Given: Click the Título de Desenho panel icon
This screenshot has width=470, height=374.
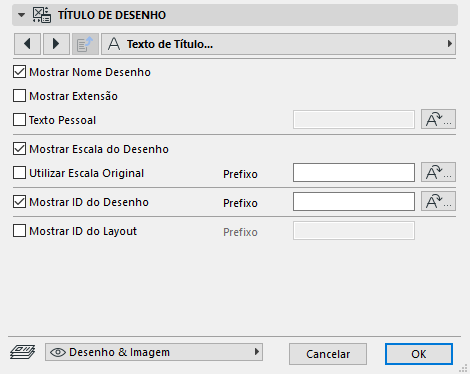Looking at the screenshot, I should click(x=42, y=15).
